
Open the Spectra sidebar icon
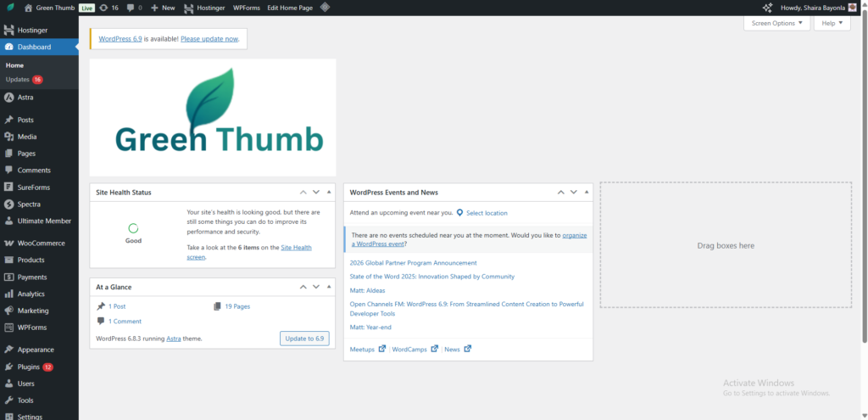point(8,204)
